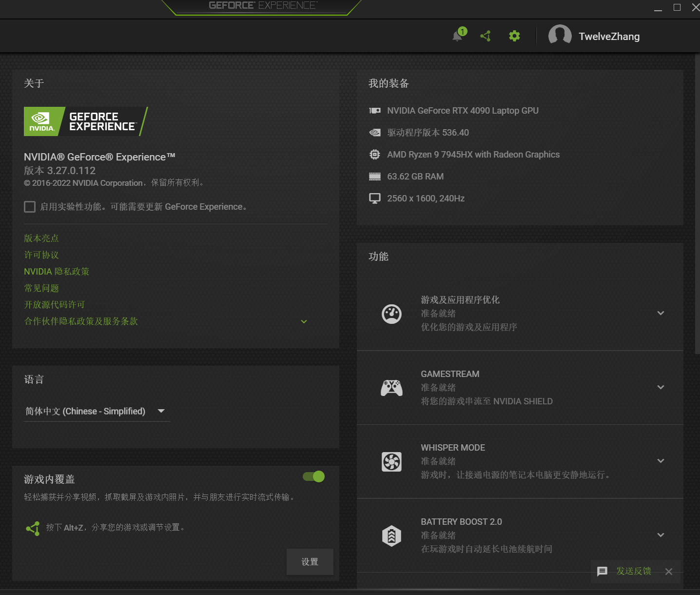Click the text AMD Ryzen 9 7945HX
Screen dimensions: 700x595
coord(473,155)
